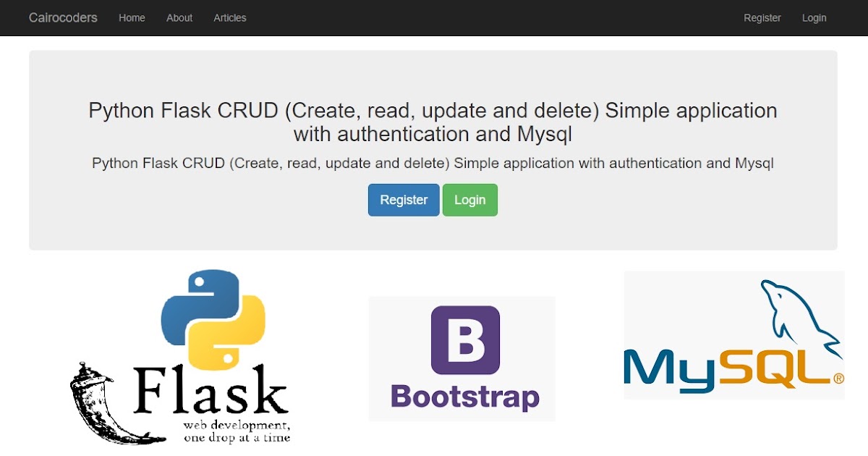Navigate to the About page

[x=179, y=17]
